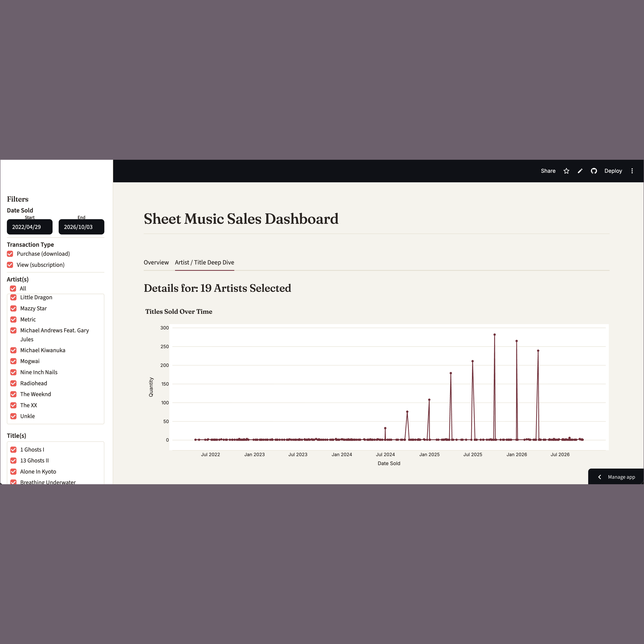Uncheck the Radiohead artist
The width and height of the screenshot is (644, 644).
point(13,383)
